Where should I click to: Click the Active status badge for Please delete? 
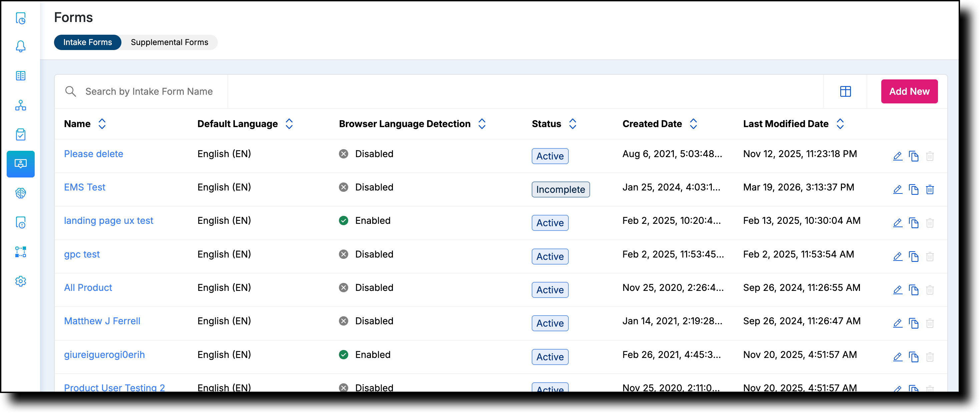pyautogui.click(x=550, y=156)
